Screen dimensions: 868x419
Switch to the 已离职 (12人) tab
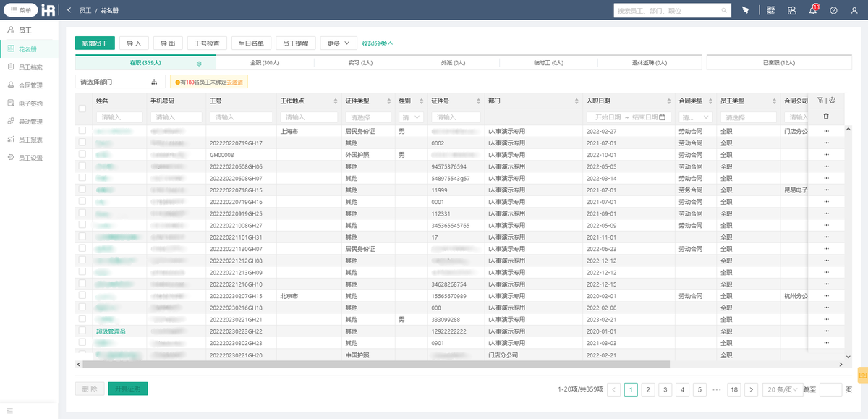point(778,63)
